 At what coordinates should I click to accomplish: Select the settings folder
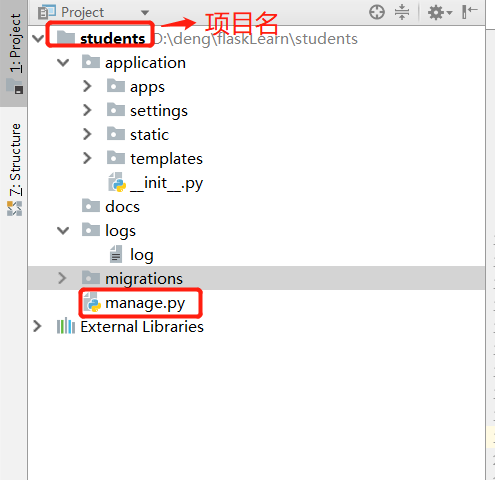tap(159, 111)
